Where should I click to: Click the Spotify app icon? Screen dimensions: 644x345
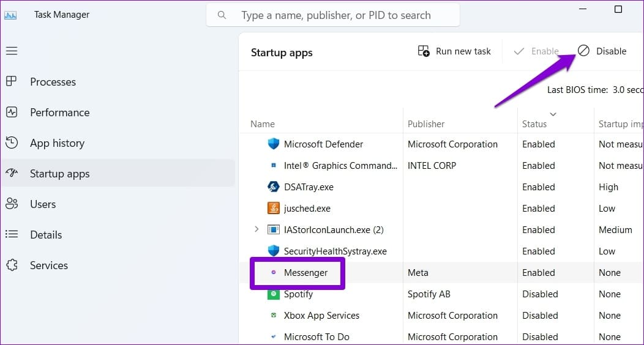point(274,294)
